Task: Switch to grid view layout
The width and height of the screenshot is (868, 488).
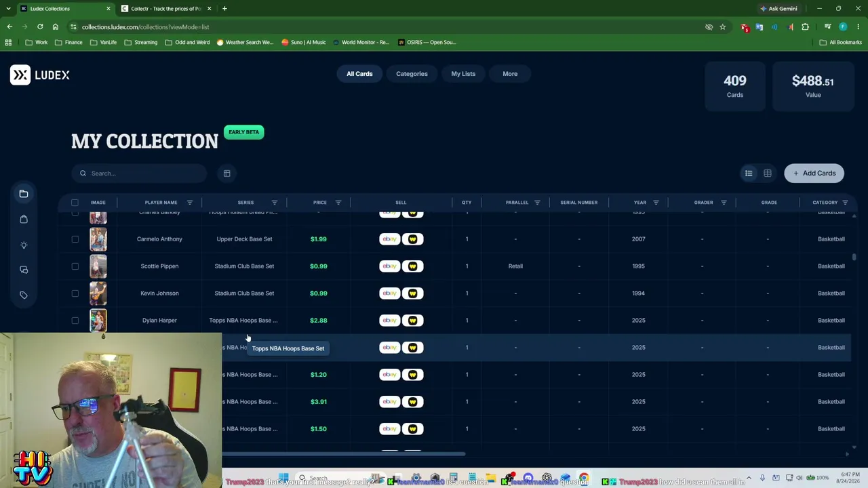Action: (768, 174)
